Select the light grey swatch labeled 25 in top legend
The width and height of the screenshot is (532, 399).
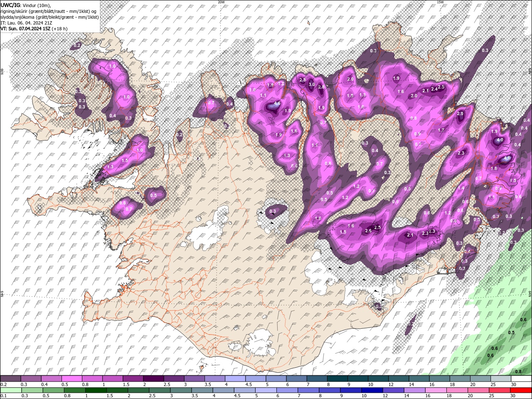click(501, 379)
